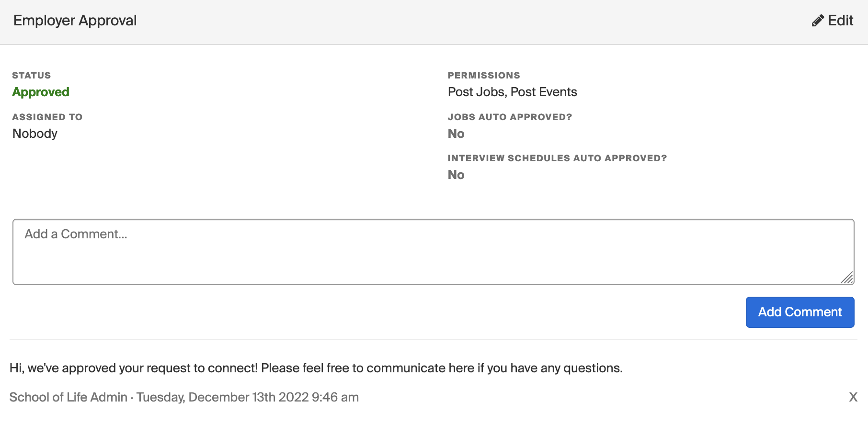
Task: Focus the Add a Comment text box
Action: [434, 252]
